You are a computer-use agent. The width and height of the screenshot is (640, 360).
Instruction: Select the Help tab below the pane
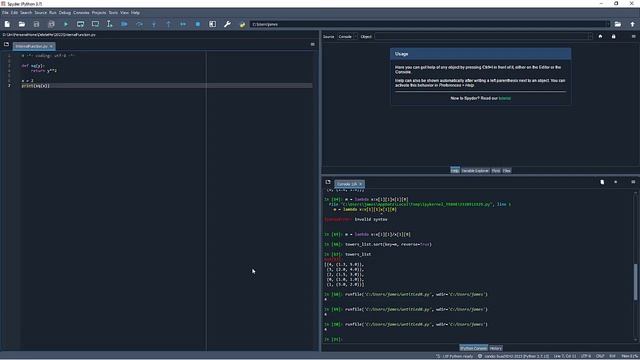tap(455, 171)
